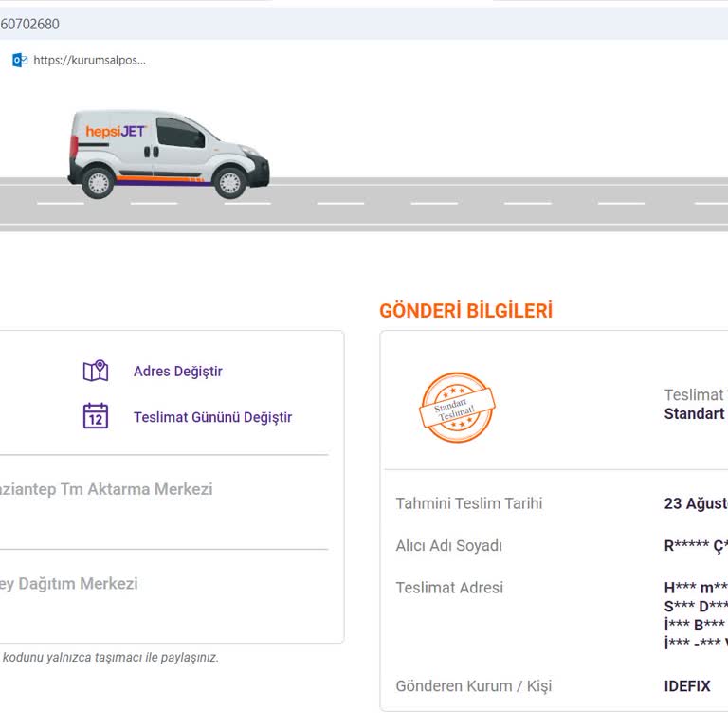The height and width of the screenshot is (728, 728).
Task: Select the masked recipient name R*****
Action: pyautogui.click(x=696, y=546)
